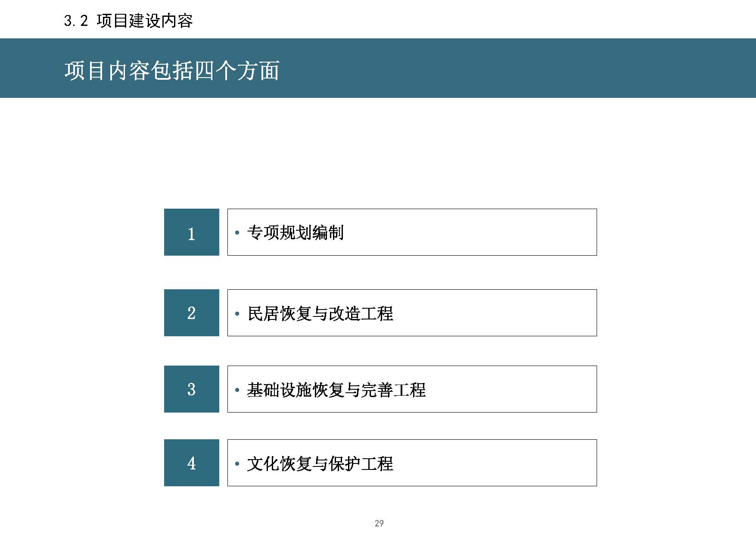
Task: Click the text 文化恢复与保护工程
Action: tap(320, 463)
